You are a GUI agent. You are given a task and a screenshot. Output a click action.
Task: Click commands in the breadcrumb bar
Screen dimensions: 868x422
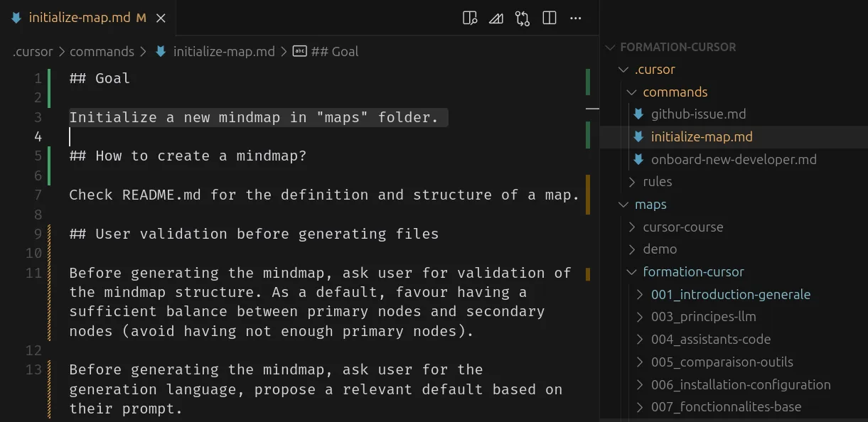pos(102,51)
